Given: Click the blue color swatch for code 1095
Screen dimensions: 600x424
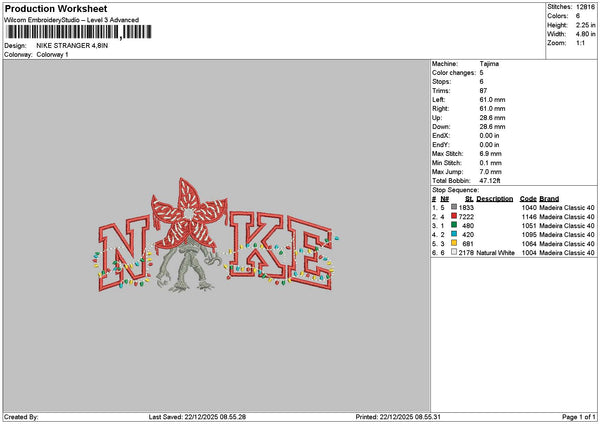Looking at the screenshot, I should coord(454,234).
